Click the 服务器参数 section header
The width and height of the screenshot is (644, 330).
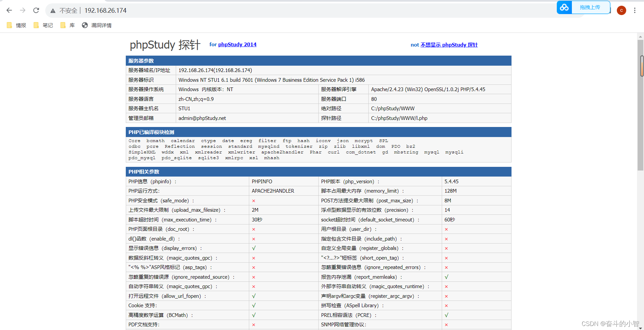tap(318, 61)
